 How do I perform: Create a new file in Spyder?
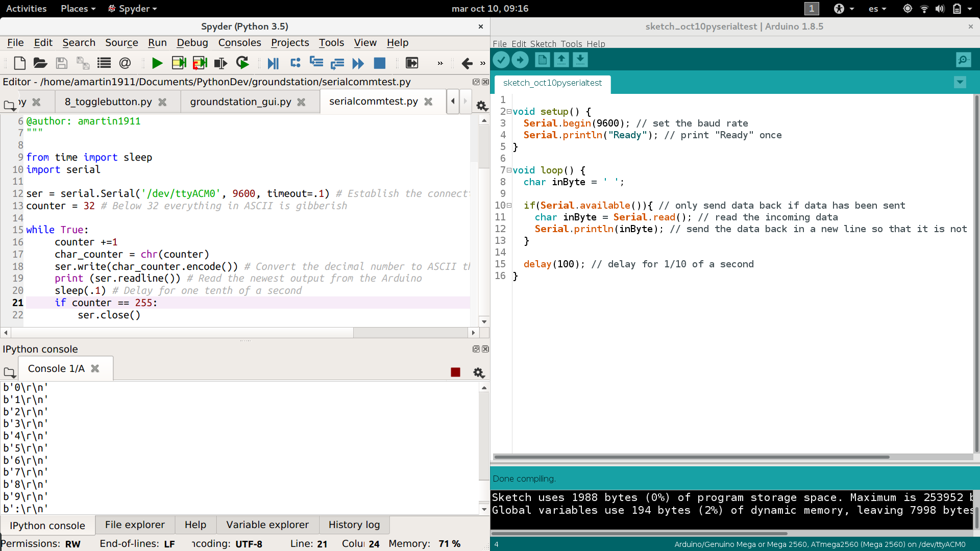19,63
